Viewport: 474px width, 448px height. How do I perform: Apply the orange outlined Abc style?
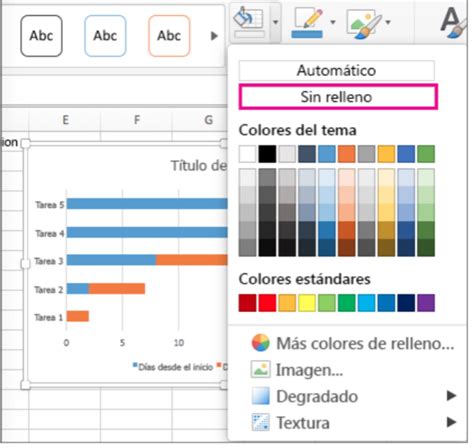coord(169,36)
